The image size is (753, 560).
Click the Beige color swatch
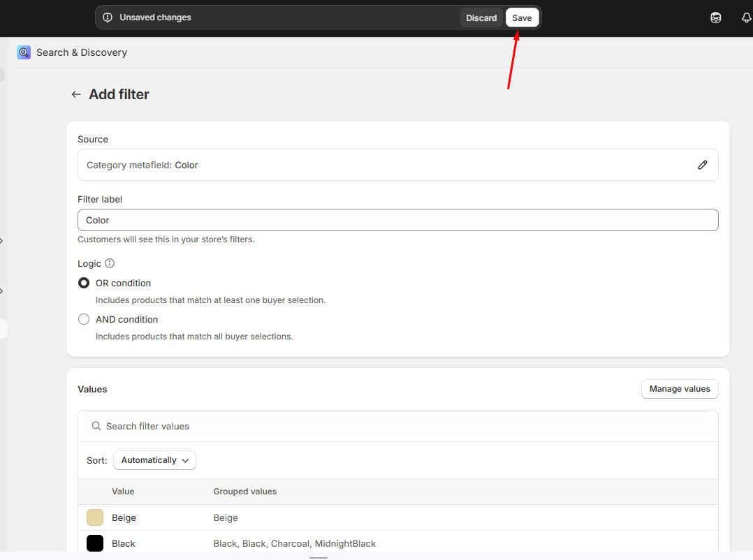click(95, 517)
